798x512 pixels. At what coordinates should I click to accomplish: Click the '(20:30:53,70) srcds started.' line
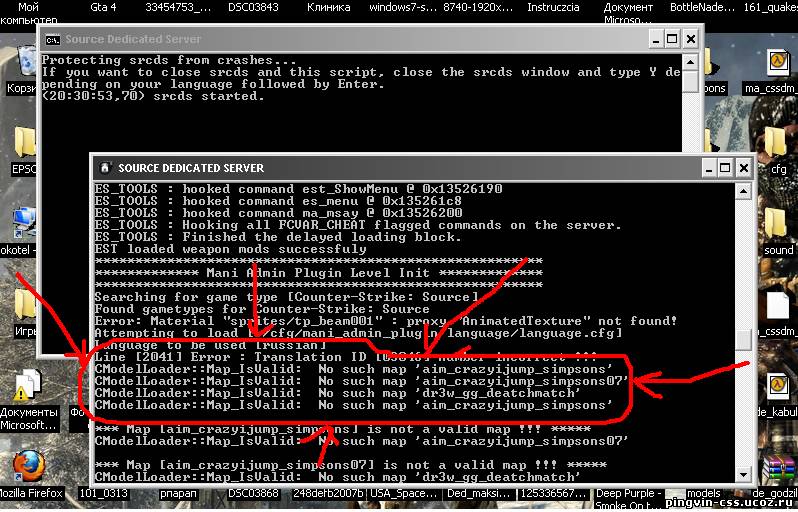click(153, 96)
